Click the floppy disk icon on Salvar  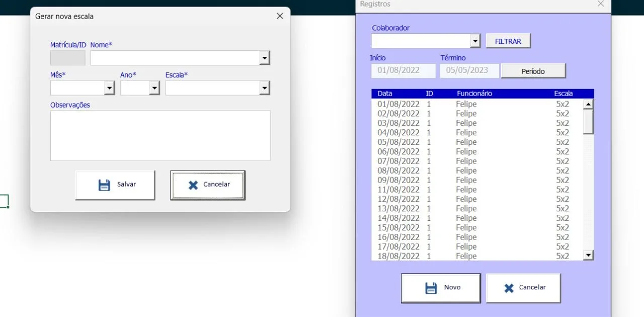pyautogui.click(x=104, y=185)
